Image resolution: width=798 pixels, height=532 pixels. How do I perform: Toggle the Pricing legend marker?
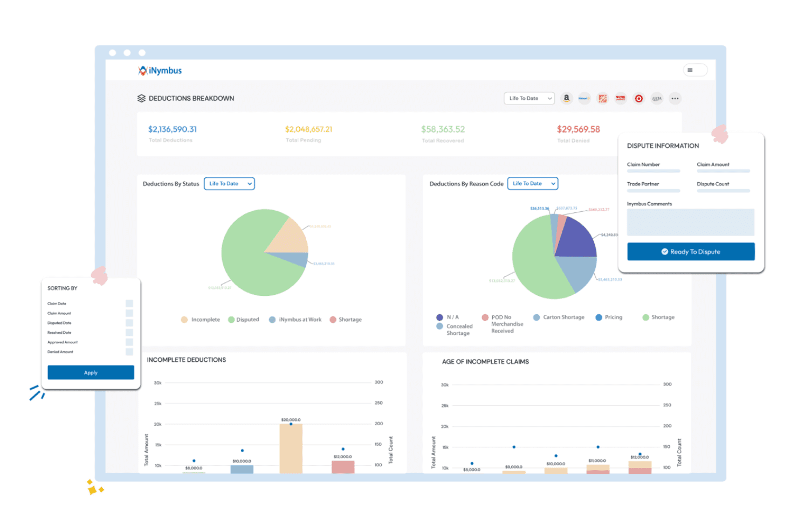(598, 317)
